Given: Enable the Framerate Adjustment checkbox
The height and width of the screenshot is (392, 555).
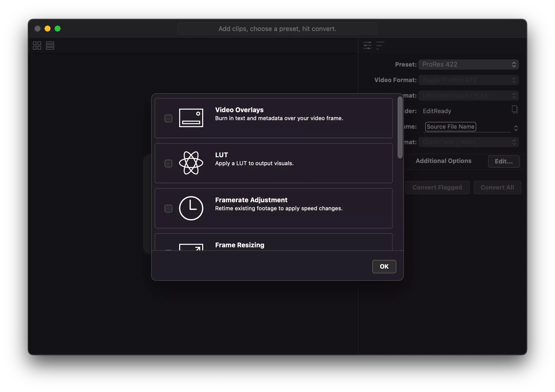Looking at the screenshot, I should (x=168, y=209).
